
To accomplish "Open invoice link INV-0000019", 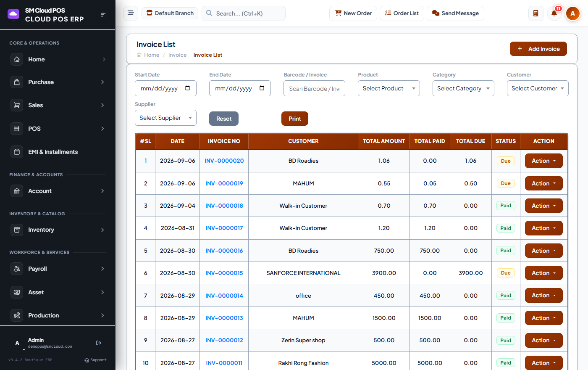I will tap(224, 183).
